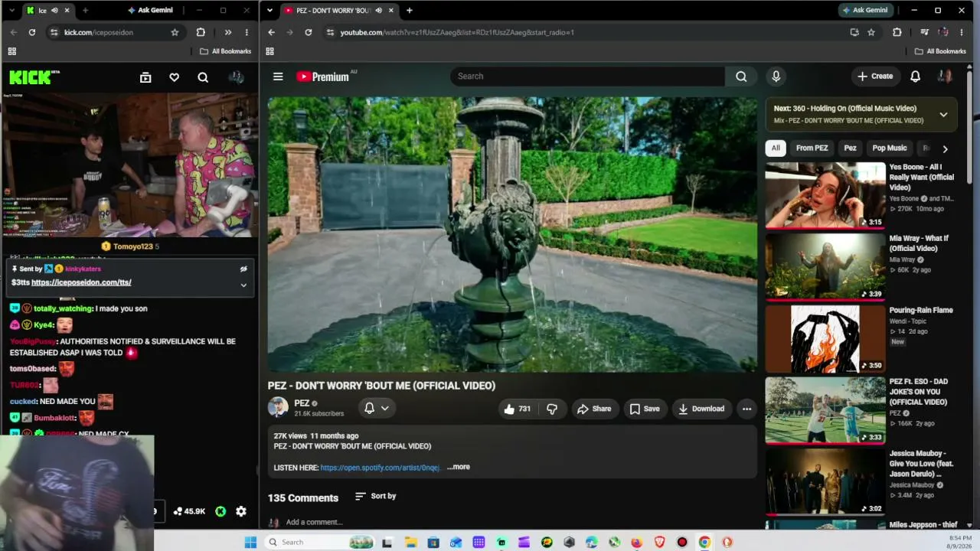Open PEZ subscription notification dropdown
Image resolution: width=980 pixels, height=551 pixels.
(377, 408)
